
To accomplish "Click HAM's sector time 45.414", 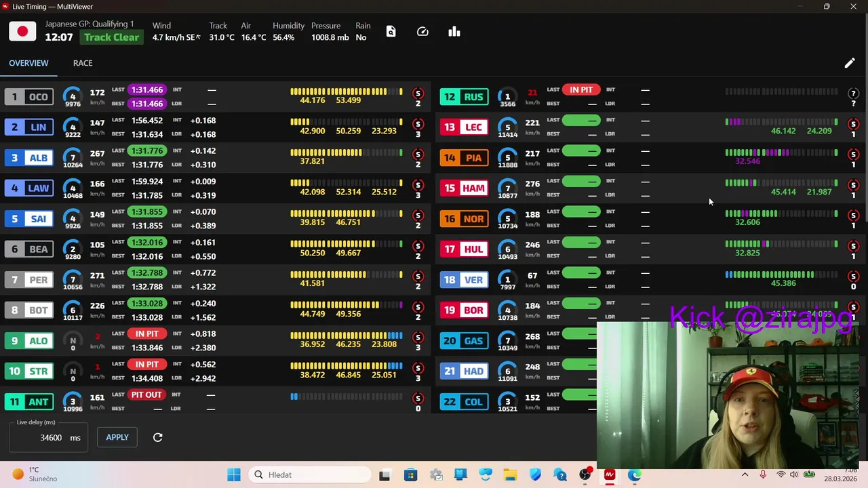I will point(783,192).
